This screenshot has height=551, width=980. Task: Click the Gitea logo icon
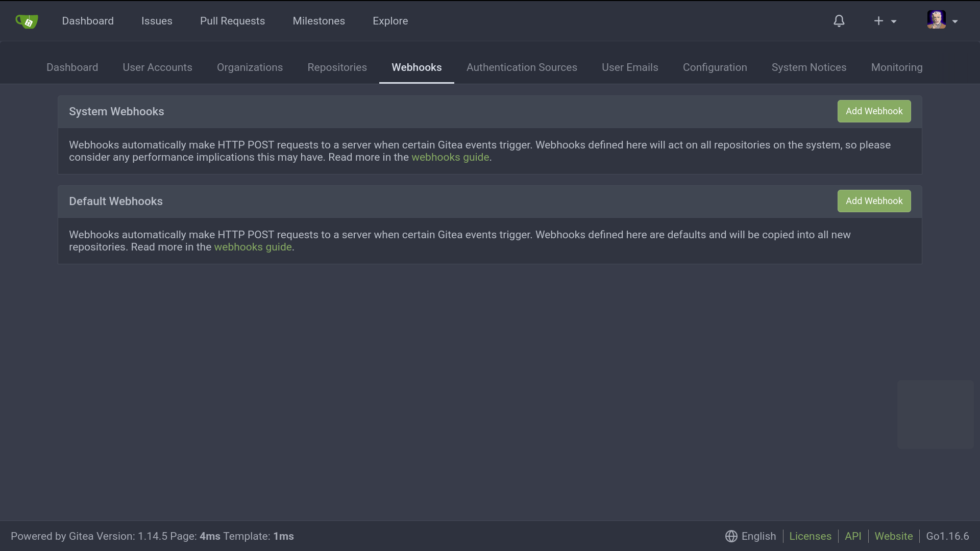click(x=27, y=21)
